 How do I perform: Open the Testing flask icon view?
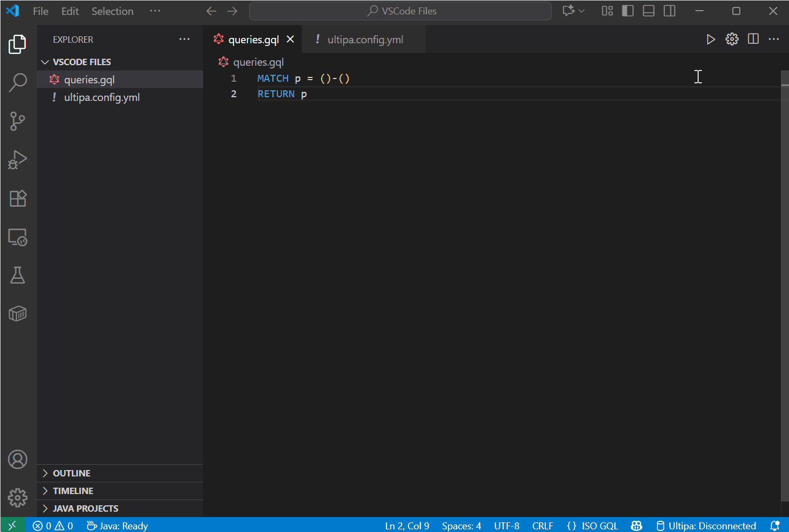pos(18,276)
